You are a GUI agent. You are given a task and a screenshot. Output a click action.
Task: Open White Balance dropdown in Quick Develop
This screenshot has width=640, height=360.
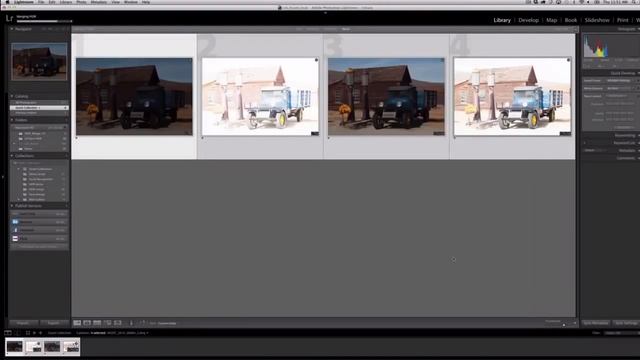(x=620, y=88)
